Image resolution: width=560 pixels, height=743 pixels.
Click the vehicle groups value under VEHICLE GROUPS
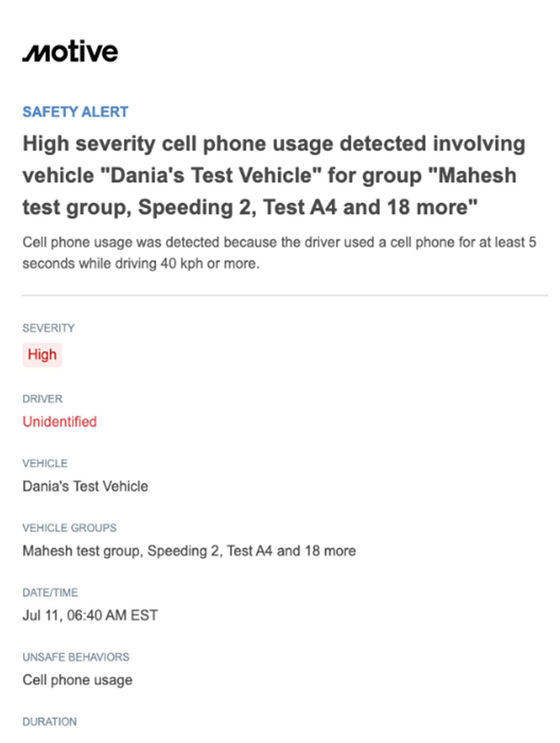coord(189,551)
